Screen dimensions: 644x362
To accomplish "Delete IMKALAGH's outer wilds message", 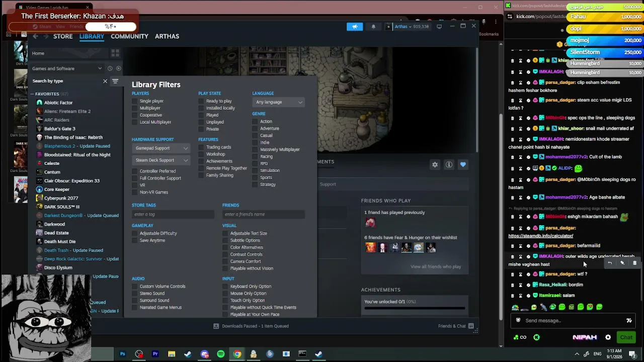I will click(634, 263).
